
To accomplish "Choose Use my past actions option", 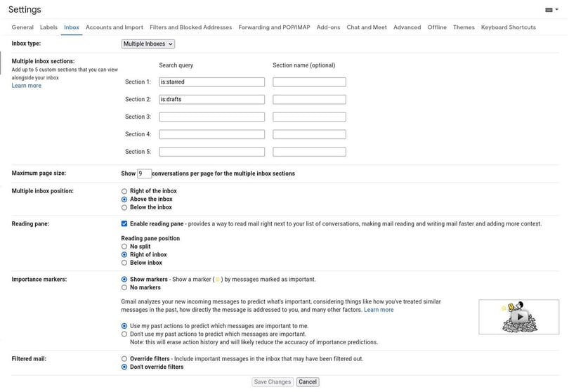I will [x=124, y=326].
